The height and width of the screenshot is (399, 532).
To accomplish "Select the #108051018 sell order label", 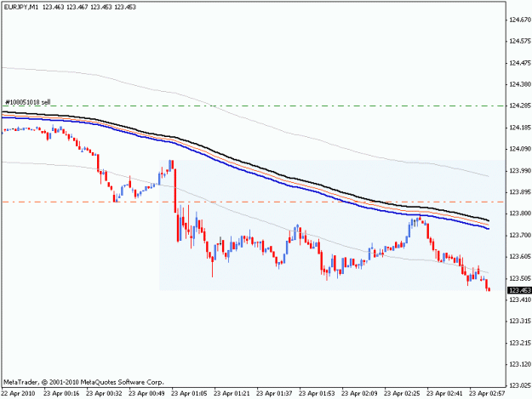I will pyautogui.click(x=28, y=102).
